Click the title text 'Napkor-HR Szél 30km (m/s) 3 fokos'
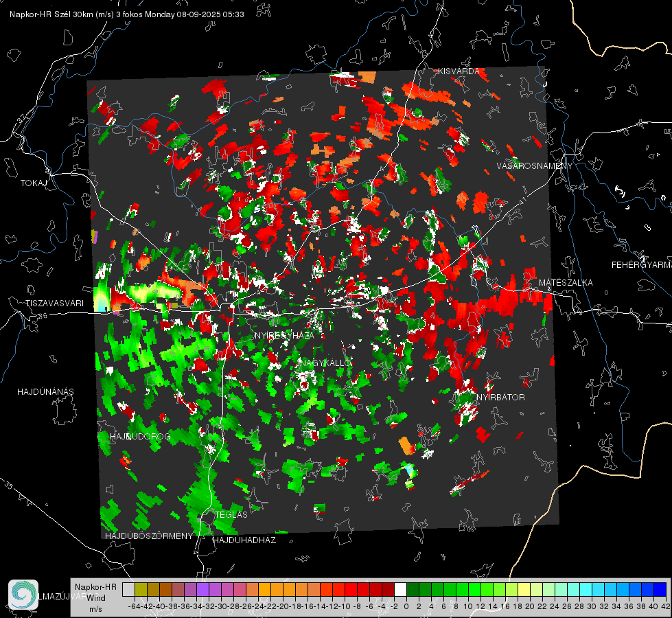This screenshot has height=618, width=672. (x=76, y=14)
